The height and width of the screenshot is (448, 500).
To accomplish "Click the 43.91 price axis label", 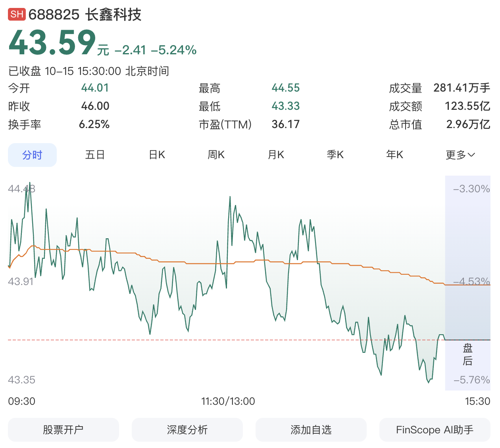I will [x=21, y=281].
